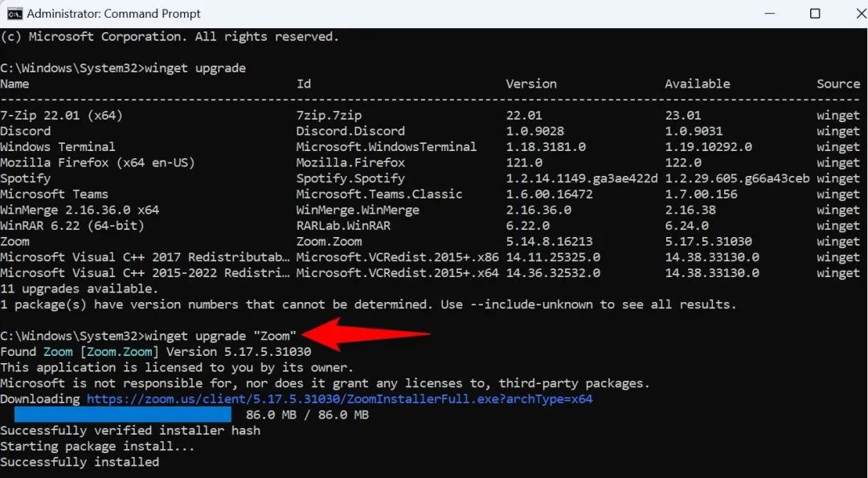Viewport: 868px width, 478px height.
Task: Select the Discord.Discord package Id
Action: click(350, 131)
